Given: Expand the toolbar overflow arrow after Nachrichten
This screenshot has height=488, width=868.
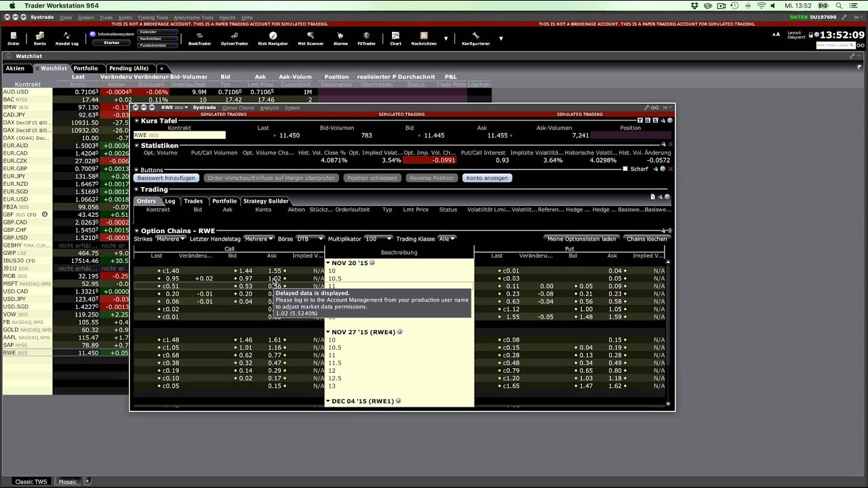Looking at the screenshot, I should pyautogui.click(x=446, y=39).
